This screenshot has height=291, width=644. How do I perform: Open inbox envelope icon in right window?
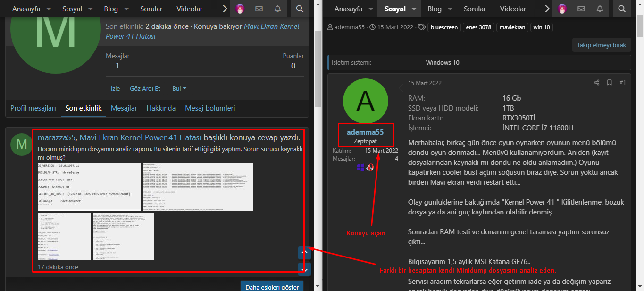pos(581,9)
